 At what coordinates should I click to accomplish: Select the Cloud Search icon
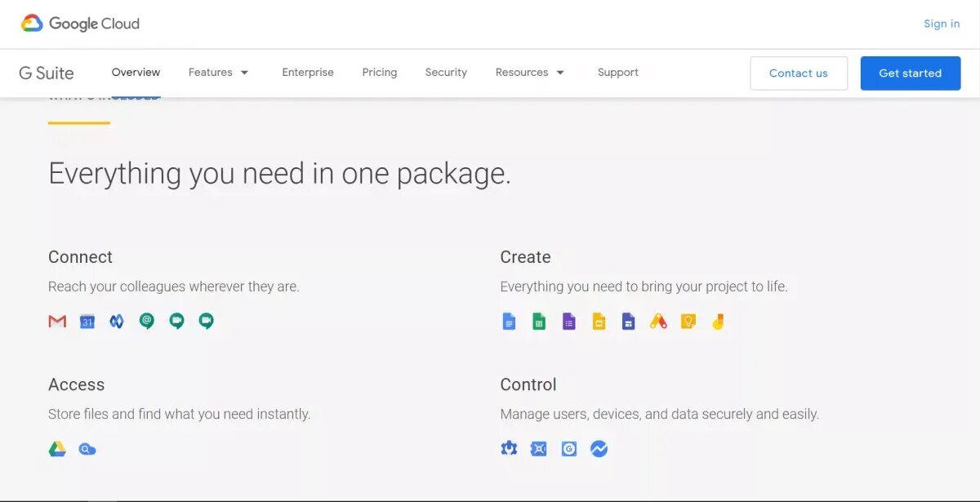click(87, 448)
